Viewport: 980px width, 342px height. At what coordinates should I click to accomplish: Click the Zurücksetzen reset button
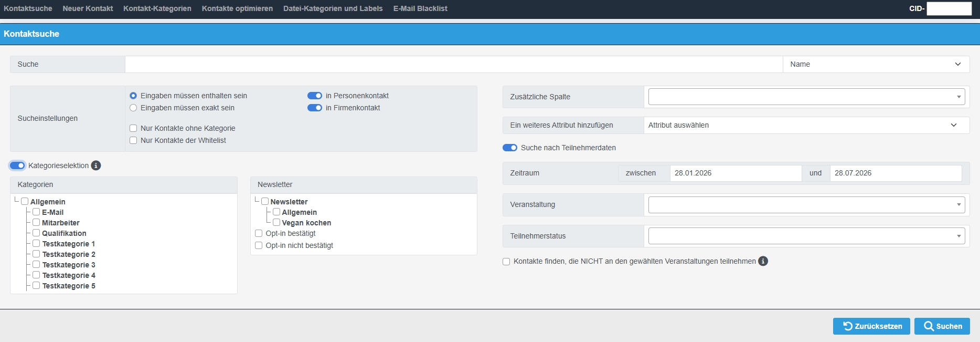(x=873, y=326)
